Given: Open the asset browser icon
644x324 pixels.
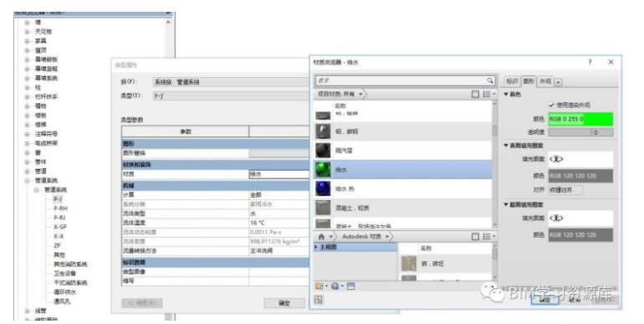Looking at the screenshot, I should 350,286.
